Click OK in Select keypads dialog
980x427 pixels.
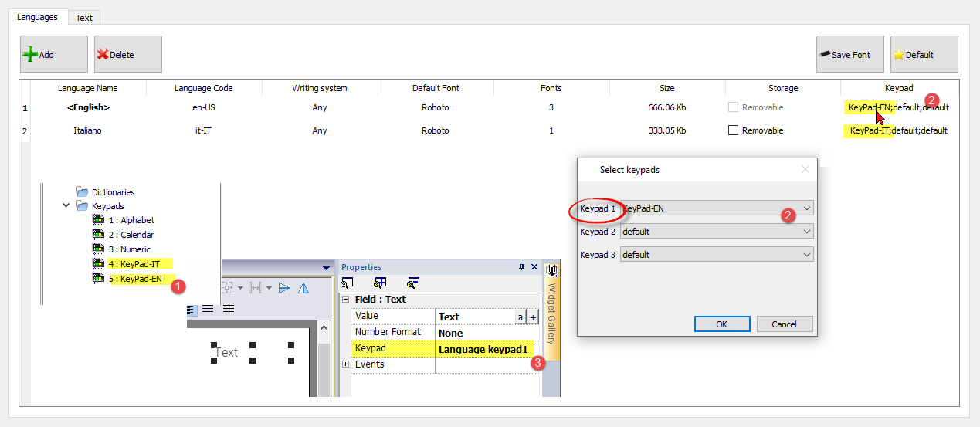coord(722,324)
